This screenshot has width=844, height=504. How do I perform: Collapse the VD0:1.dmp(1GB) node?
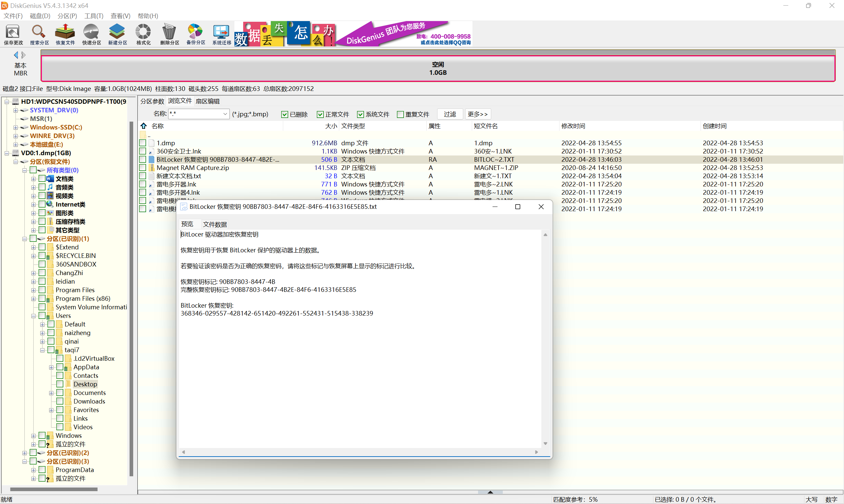(x=7, y=153)
